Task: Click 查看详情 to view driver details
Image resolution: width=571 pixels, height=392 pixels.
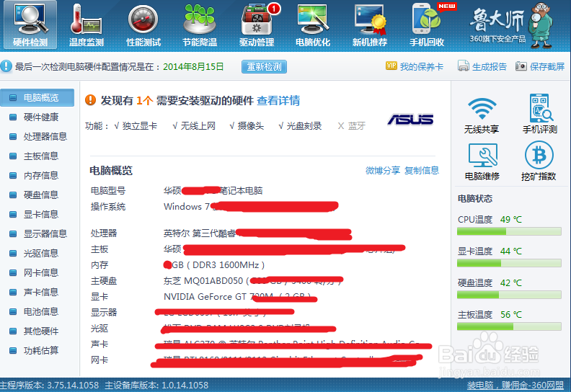Action: coord(278,100)
